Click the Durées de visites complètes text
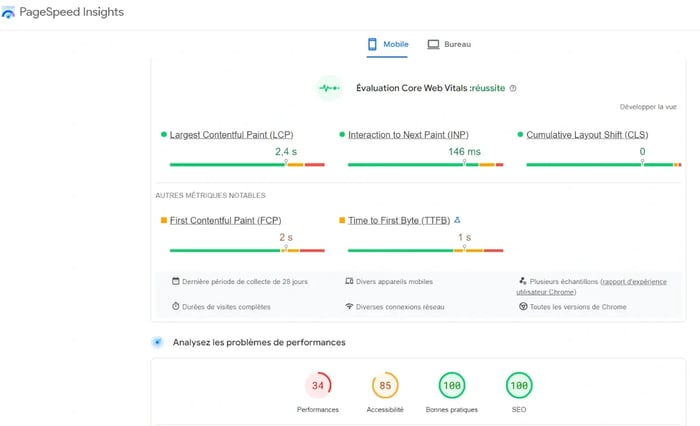Image resolution: width=700 pixels, height=426 pixels. click(226, 307)
